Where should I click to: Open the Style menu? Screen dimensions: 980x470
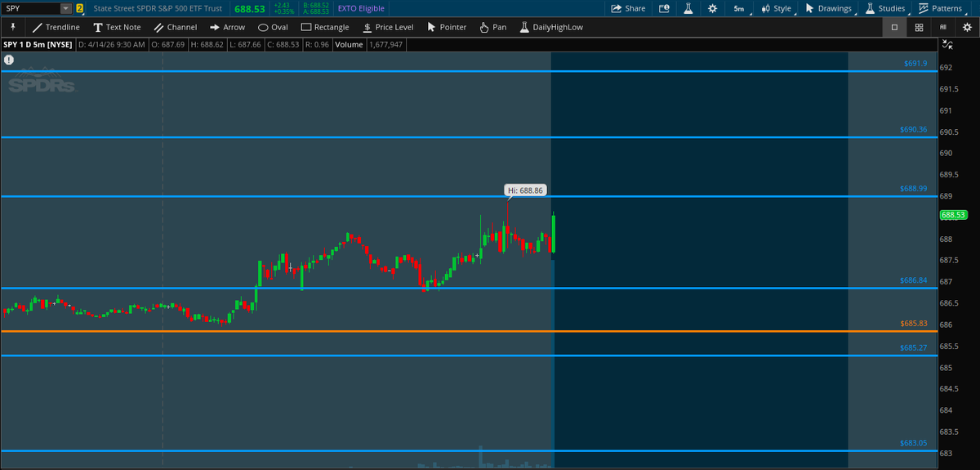(776, 8)
